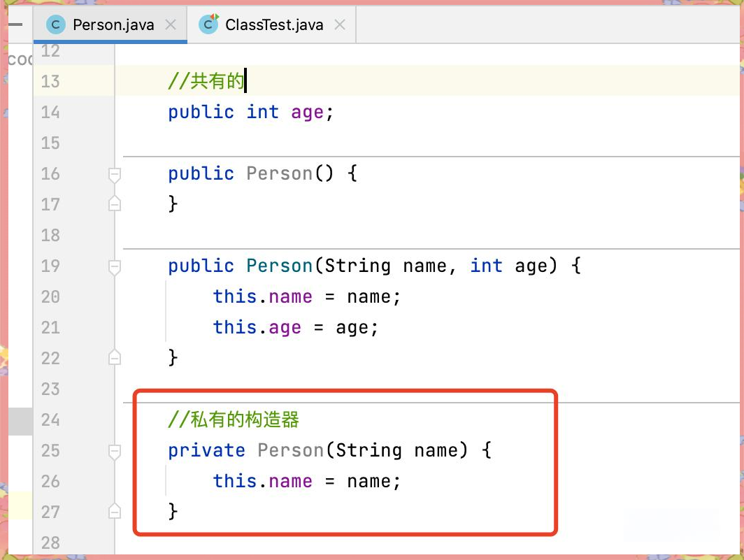
Task: Collapse the Person() constructor at line 16
Action: coord(115,174)
